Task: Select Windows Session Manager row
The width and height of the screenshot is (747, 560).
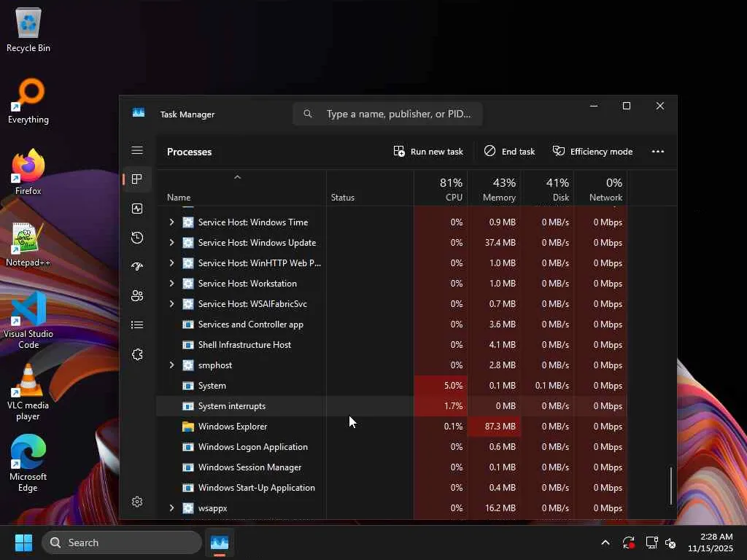Action: coord(392,467)
